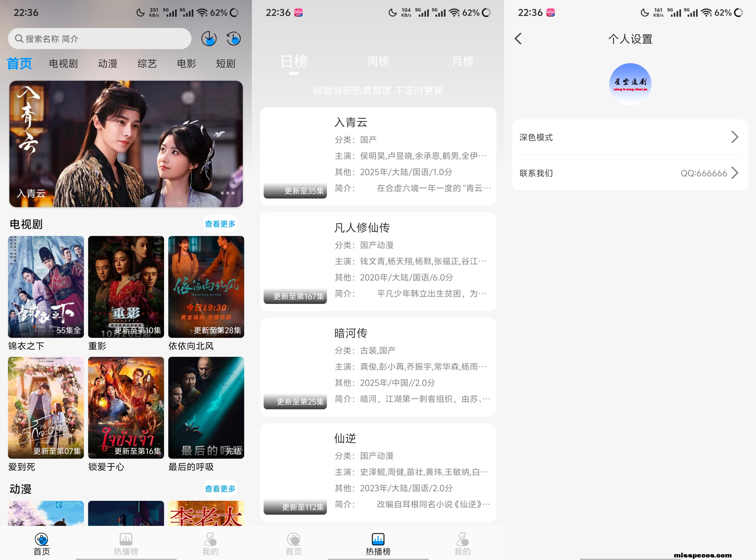Go back from the 个人设置 page
This screenshot has width=756, height=560.
(518, 39)
